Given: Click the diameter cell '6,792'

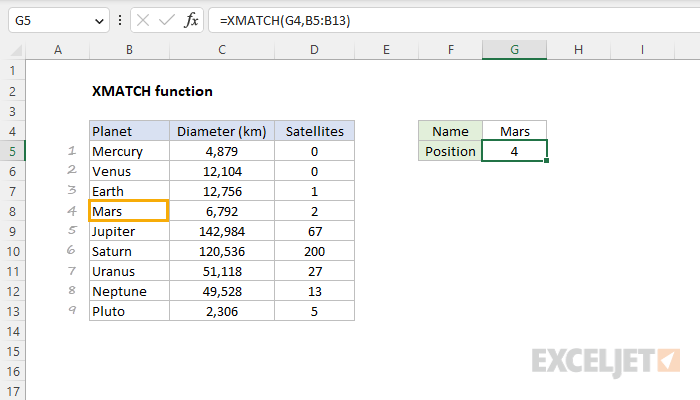Looking at the screenshot, I should 222,211.
